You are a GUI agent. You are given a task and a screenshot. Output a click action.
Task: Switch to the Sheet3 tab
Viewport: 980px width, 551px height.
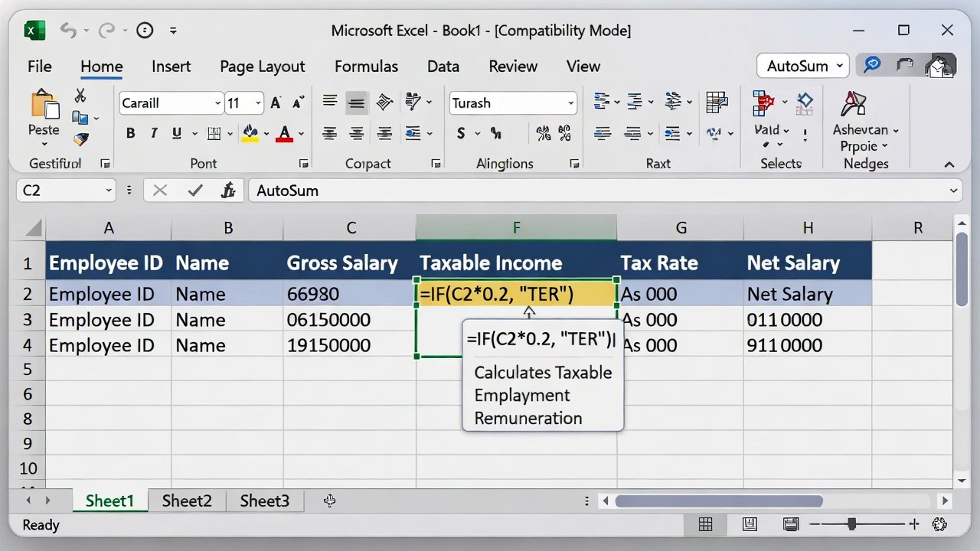[x=265, y=500]
